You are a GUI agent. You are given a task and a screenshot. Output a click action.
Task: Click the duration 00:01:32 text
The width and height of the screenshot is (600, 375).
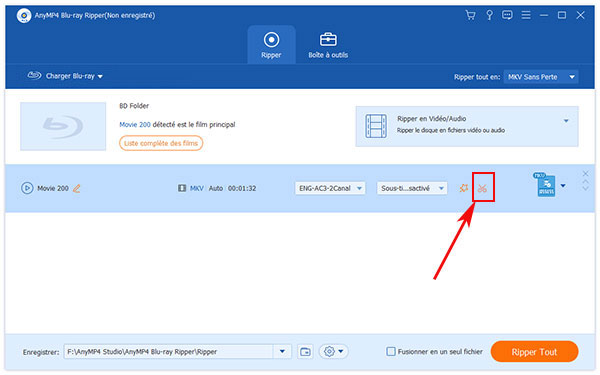click(x=242, y=188)
